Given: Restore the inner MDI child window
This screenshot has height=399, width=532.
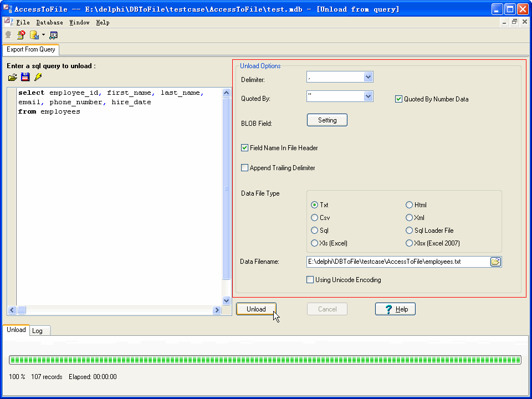Looking at the screenshot, I should (515, 22).
